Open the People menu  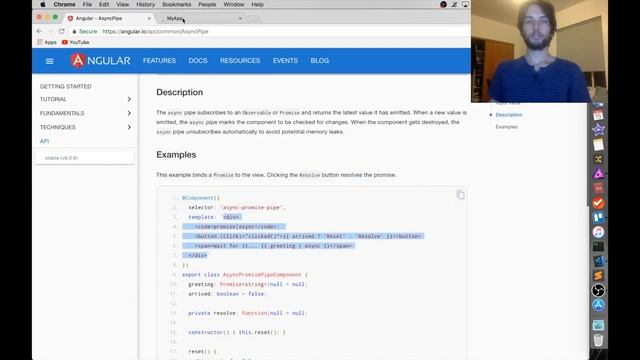[207, 4]
